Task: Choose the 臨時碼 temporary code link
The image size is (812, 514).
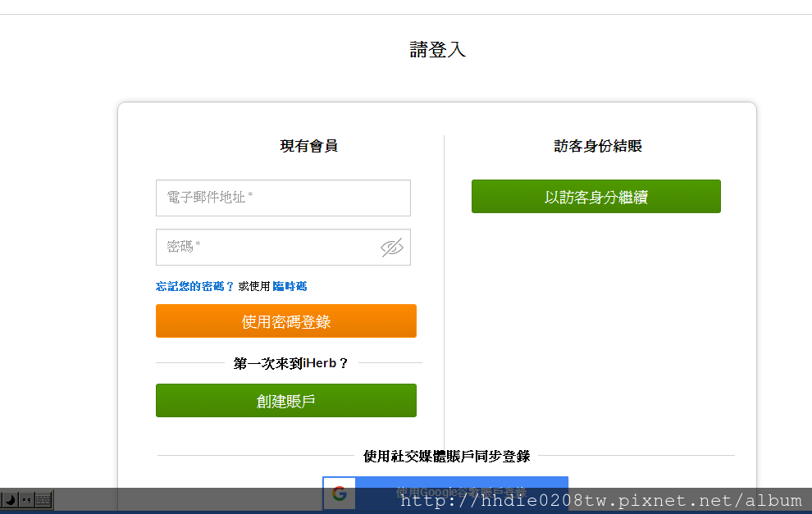Action: coord(290,286)
